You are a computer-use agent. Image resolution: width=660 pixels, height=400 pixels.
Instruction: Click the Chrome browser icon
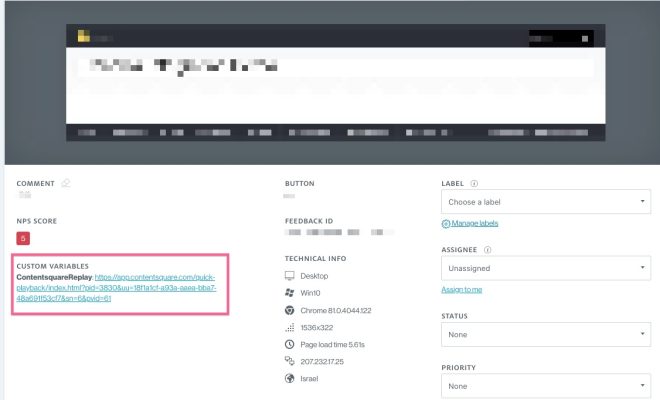[x=290, y=310]
